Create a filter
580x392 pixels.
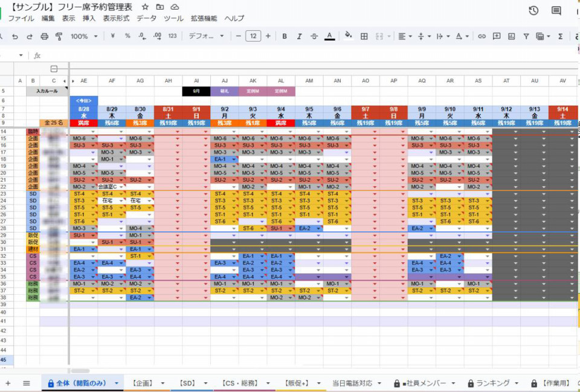[x=526, y=36]
